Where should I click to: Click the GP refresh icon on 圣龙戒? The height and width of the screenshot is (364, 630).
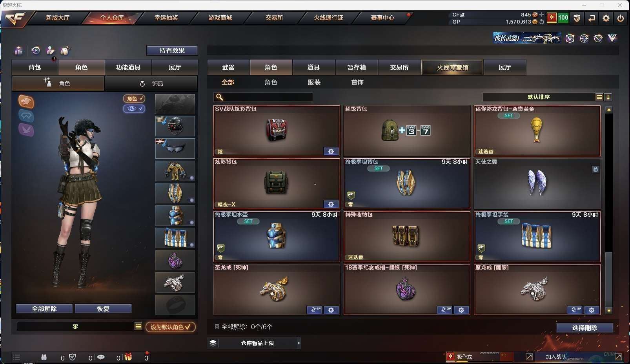(x=314, y=310)
